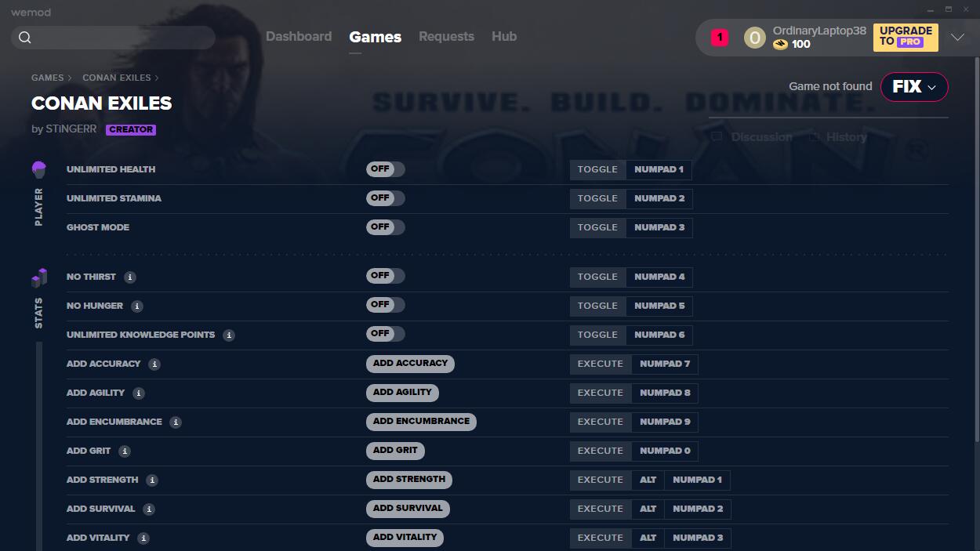Change the NUMPAD 7 hotkey
The image size is (980, 551).
(665, 364)
